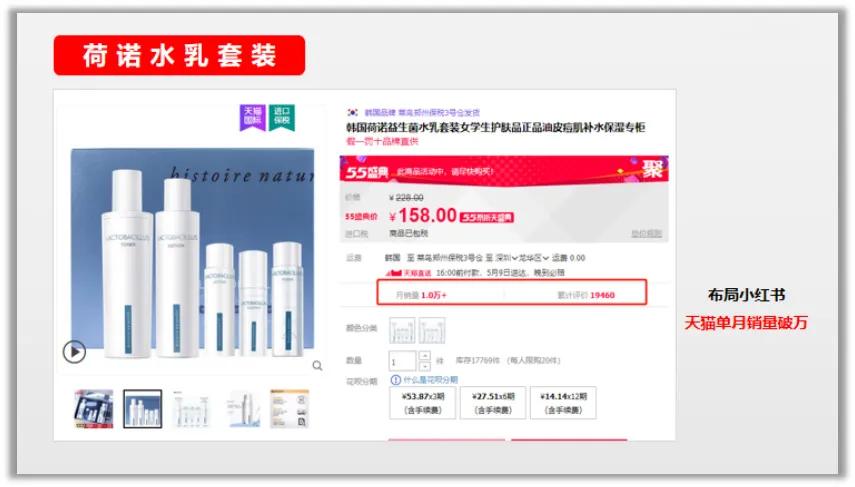Click the 聚 logo on the banner

coord(652,170)
